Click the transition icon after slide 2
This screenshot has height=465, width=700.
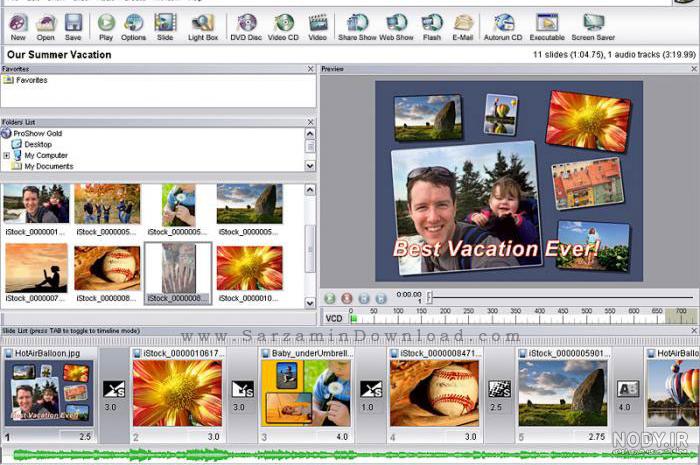click(242, 389)
